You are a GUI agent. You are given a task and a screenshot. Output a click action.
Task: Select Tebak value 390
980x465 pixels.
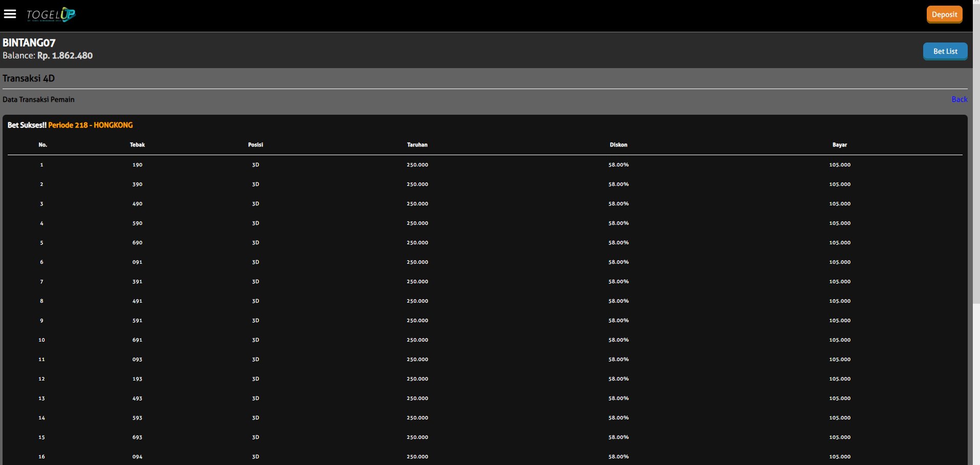[137, 184]
